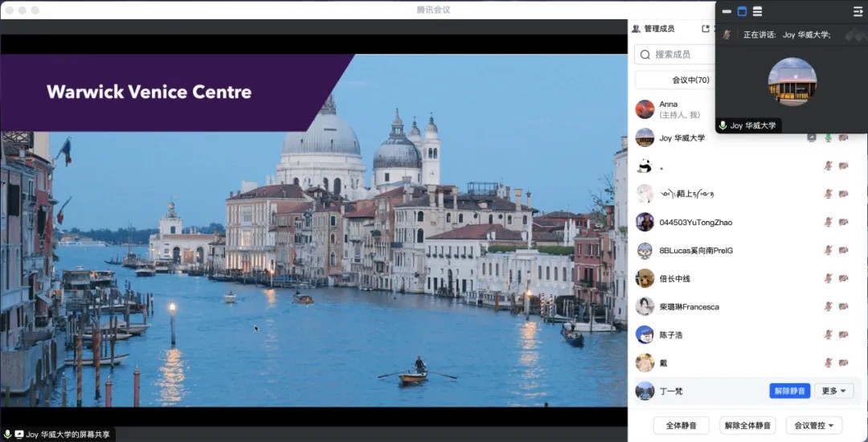Select the blue single-window layout icon
The height and width of the screenshot is (442, 868).
click(742, 11)
